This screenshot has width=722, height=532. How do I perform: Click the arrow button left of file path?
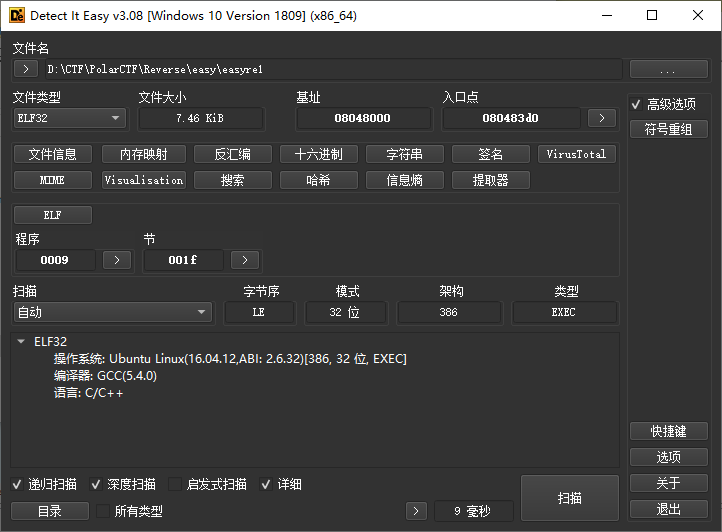[x=26, y=69]
